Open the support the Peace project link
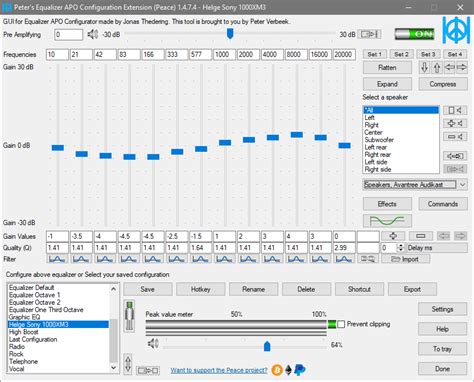 (x=219, y=370)
